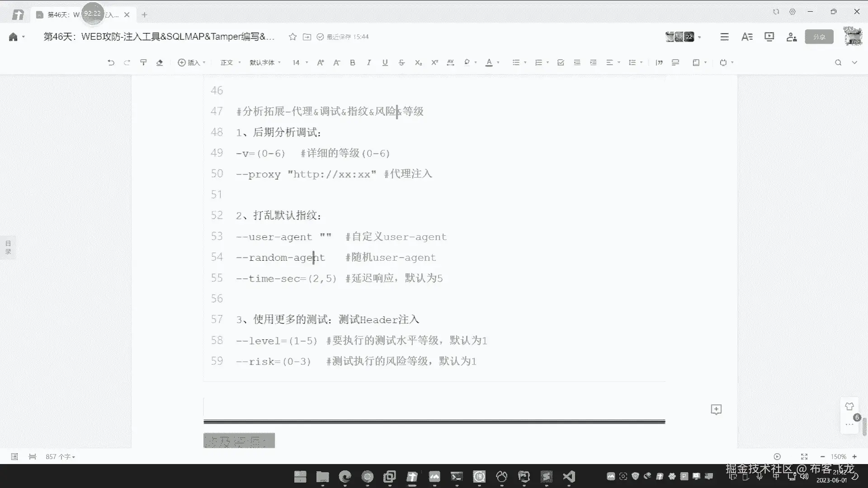Click the undo arrow icon

click(x=111, y=63)
